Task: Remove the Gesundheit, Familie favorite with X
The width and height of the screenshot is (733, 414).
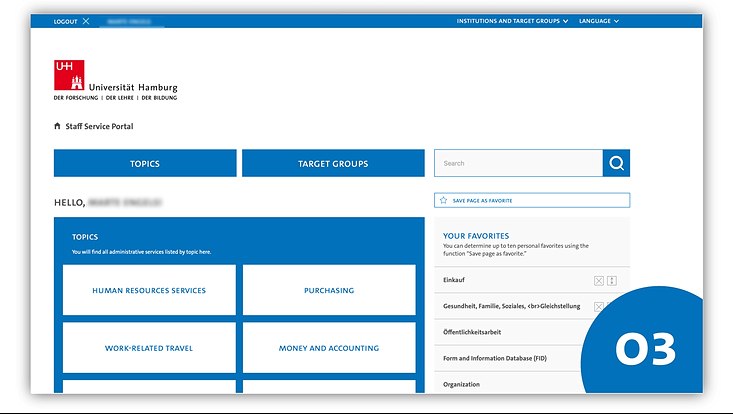Action: (599, 306)
